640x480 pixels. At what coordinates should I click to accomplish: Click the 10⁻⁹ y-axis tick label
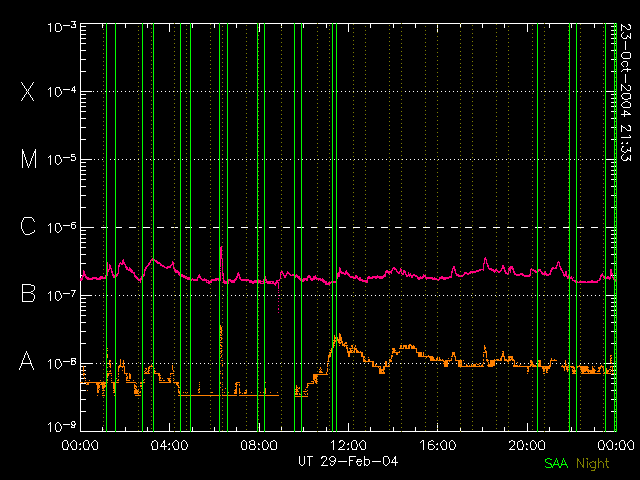point(62,426)
